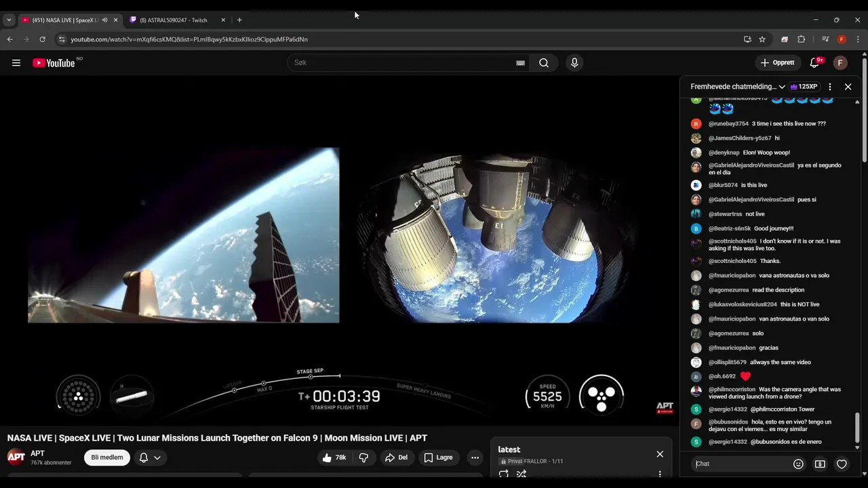Go to YouTube home via logo
This screenshot has height=488, width=868.
click(x=54, y=63)
